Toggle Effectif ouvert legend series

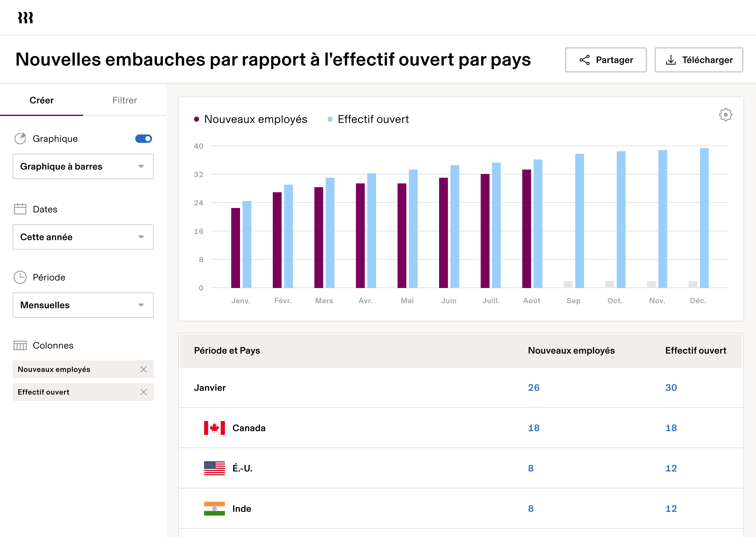[369, 119]
